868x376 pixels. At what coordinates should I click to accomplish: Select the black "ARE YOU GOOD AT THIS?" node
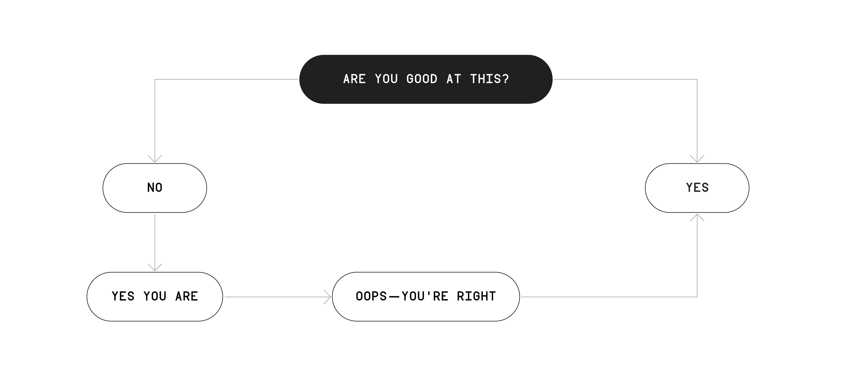[x=426, y=79]
